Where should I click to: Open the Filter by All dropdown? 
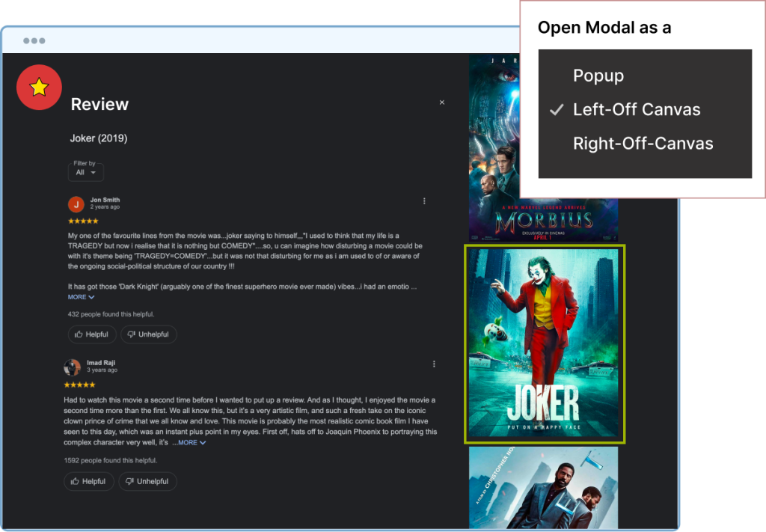(x=85, y=172)
